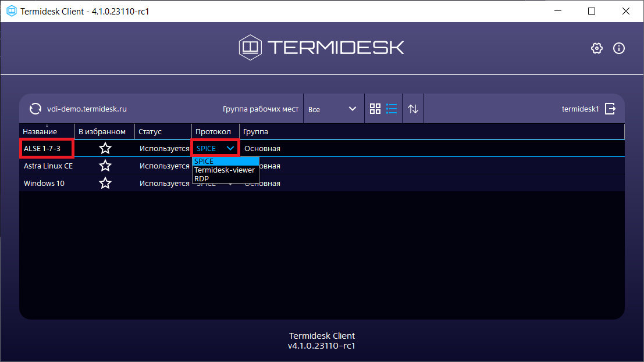The width and height of the screenshot is (644, 362).
Task: Open the settings gear icon
Action: click(596, 48)
